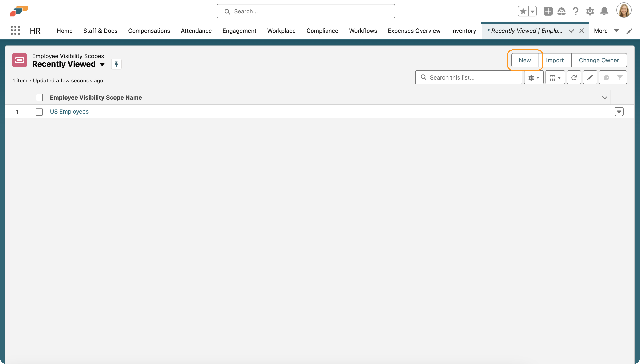Screen dimensions: 640x364
Task: Open list view controls gear dropdown
Action: pyautogui.click(x=534, y=77)
